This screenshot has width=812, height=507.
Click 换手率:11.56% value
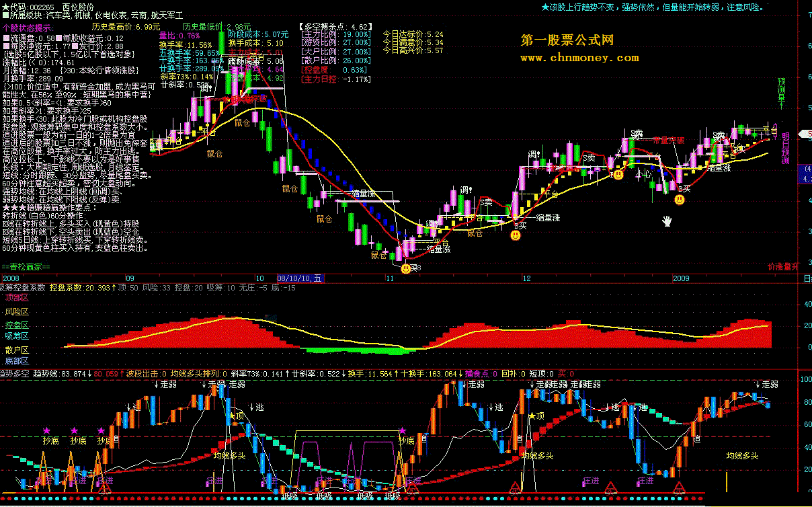click(186, 44)
